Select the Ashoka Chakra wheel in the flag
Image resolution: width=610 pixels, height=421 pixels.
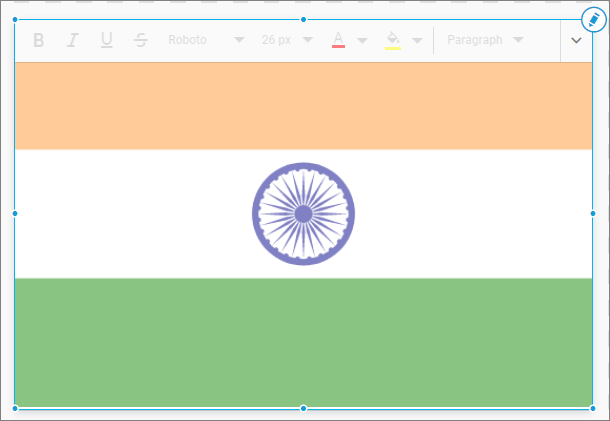303,214
